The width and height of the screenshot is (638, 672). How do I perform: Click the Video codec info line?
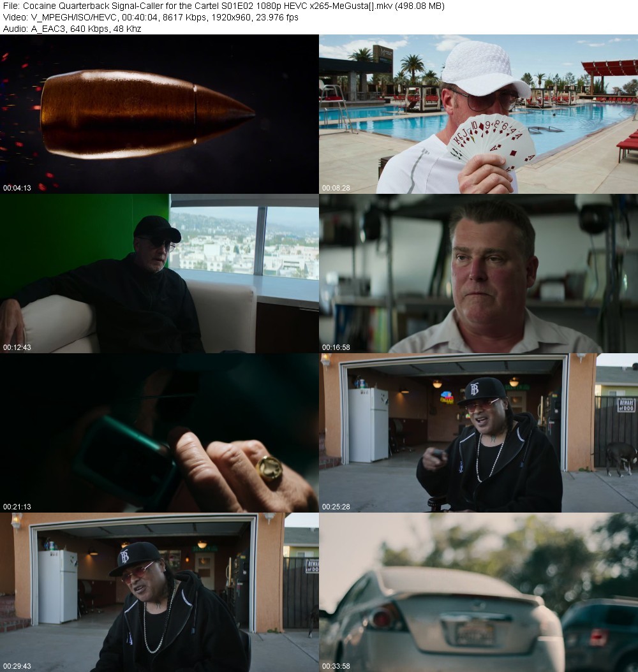[x=151, y=18]
